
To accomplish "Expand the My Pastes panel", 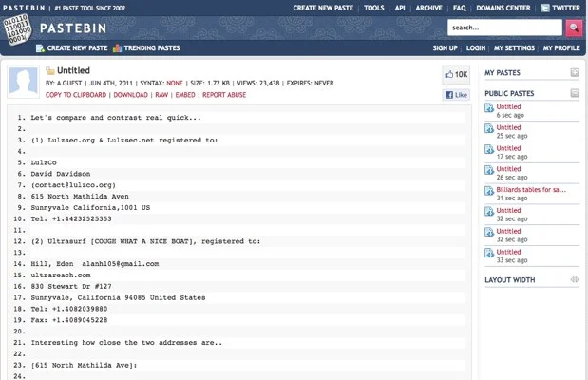I will 575,72.
